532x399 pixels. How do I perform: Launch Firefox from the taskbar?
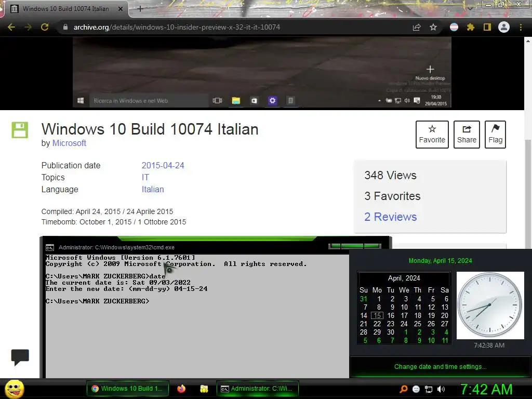(181, 389)
